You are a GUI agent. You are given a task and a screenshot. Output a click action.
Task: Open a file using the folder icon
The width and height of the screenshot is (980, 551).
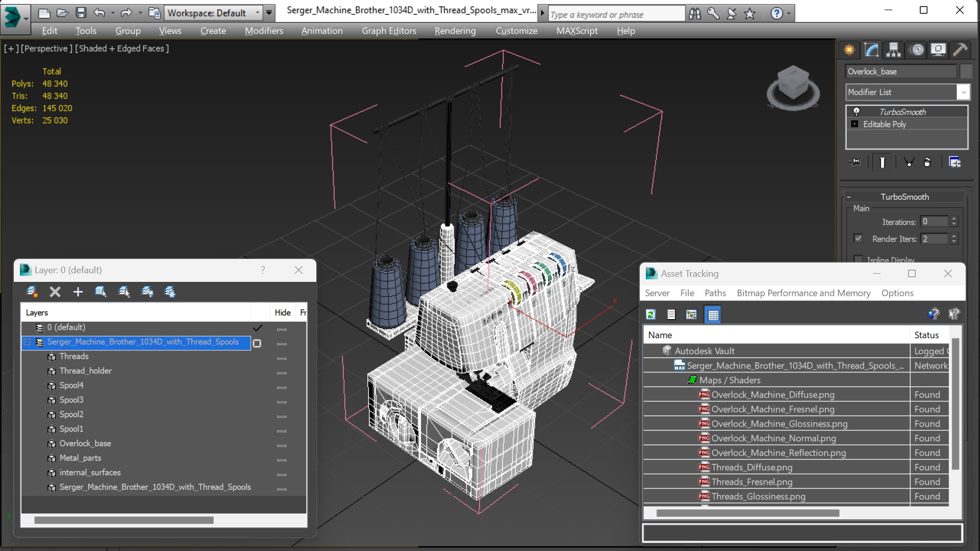coord(62,13)
